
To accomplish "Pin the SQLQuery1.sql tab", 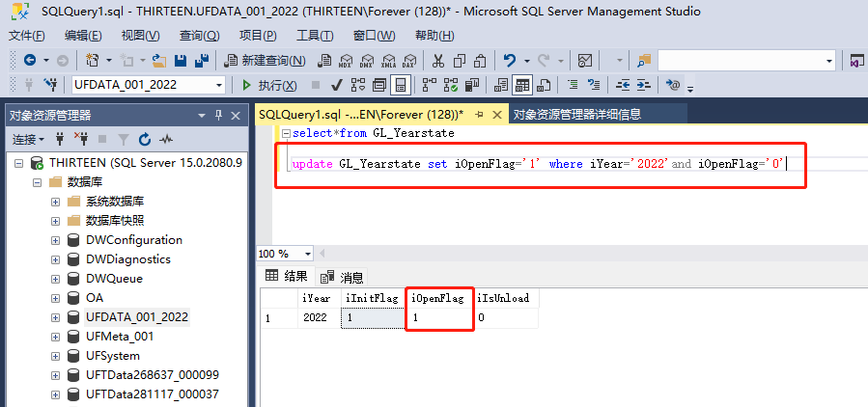I will tap(480, 115).
